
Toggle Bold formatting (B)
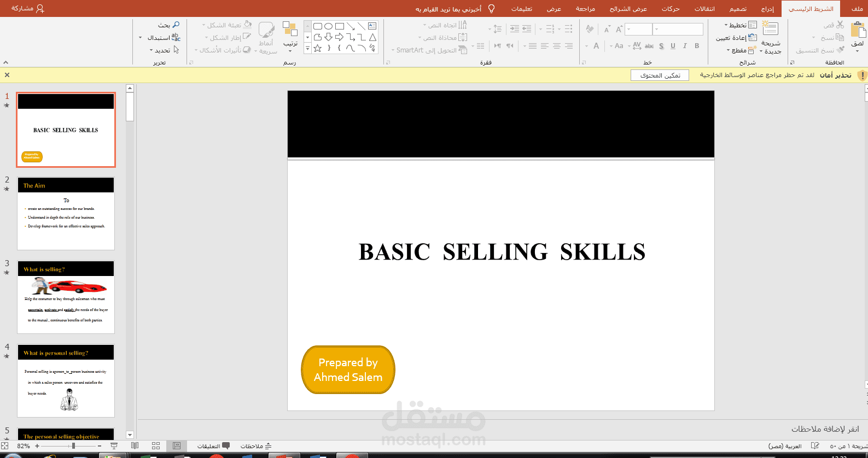coord(697,46)
